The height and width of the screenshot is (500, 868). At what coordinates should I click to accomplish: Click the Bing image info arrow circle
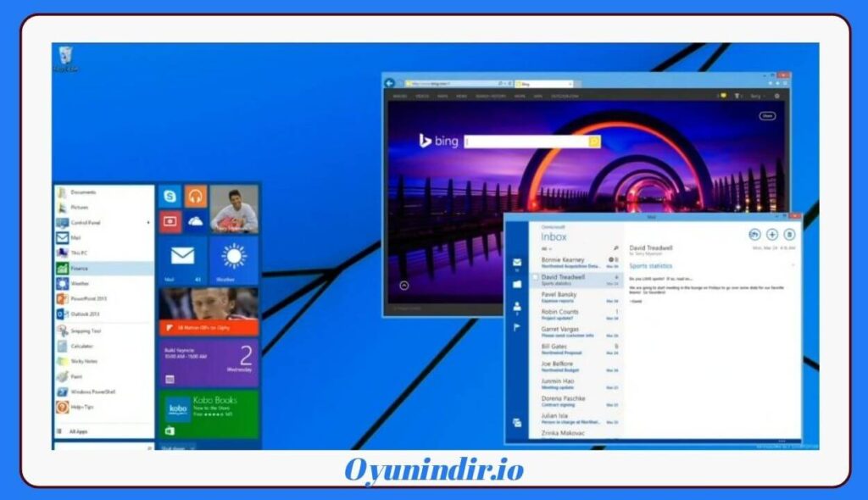pyautogui.click(x=404, y=286)
